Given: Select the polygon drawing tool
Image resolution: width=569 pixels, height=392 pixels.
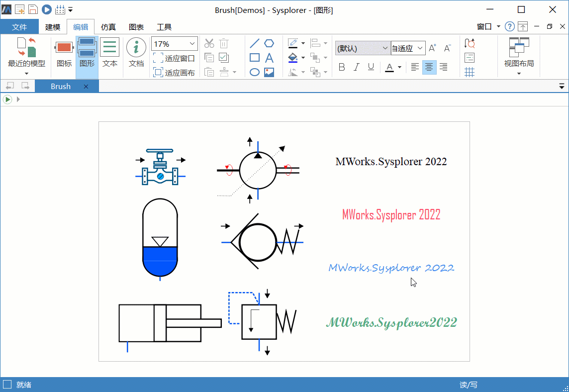Looking at the screenshot, I should tap(269, 44).
